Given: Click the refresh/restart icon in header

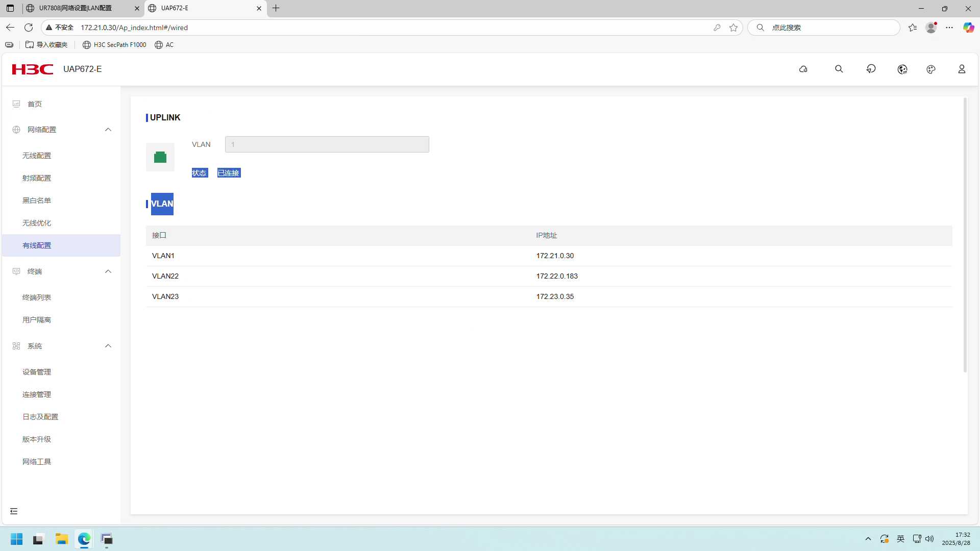Looking at the screenshot, I should point(871,69).
